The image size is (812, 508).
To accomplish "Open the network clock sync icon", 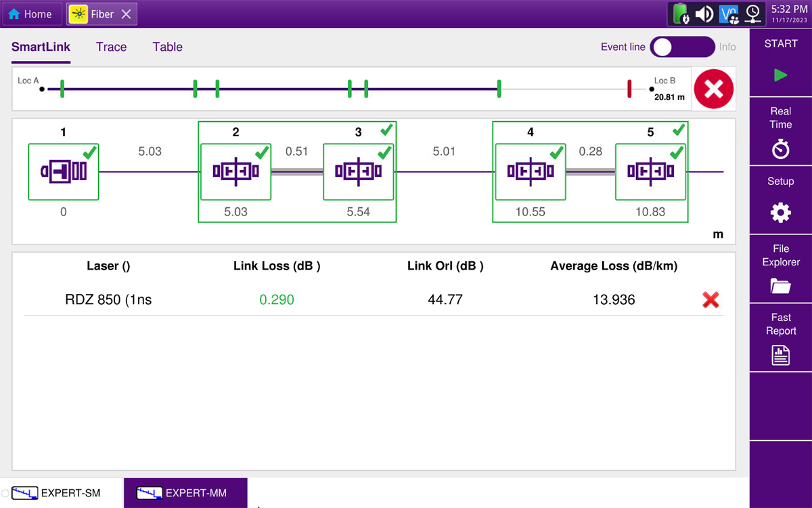I will tap(753, 14).
